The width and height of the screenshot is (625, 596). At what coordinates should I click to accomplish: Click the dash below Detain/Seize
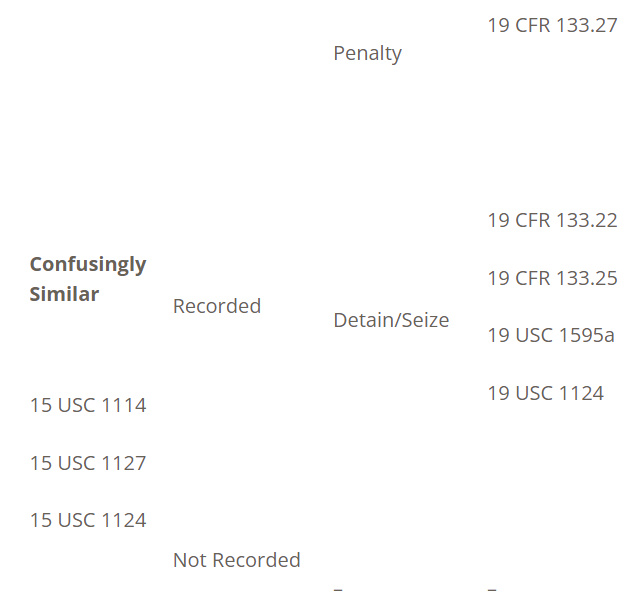[338, 589]
